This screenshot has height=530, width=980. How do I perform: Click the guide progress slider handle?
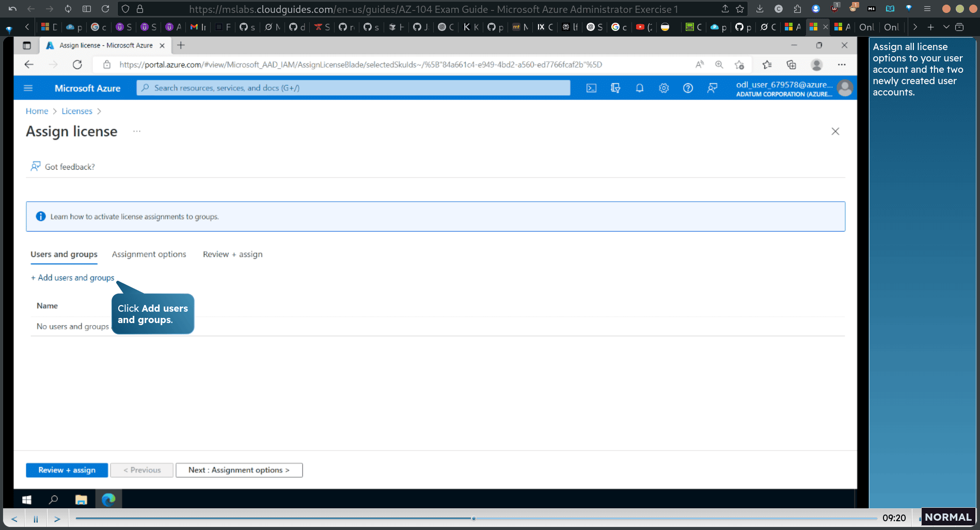tap(473, 518)
